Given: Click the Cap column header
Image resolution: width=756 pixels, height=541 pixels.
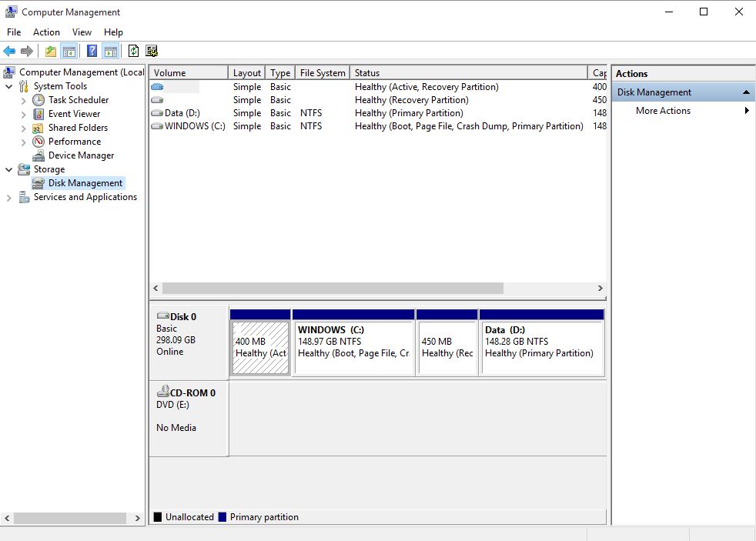Looking at the screenshot, I should [597, 73].
